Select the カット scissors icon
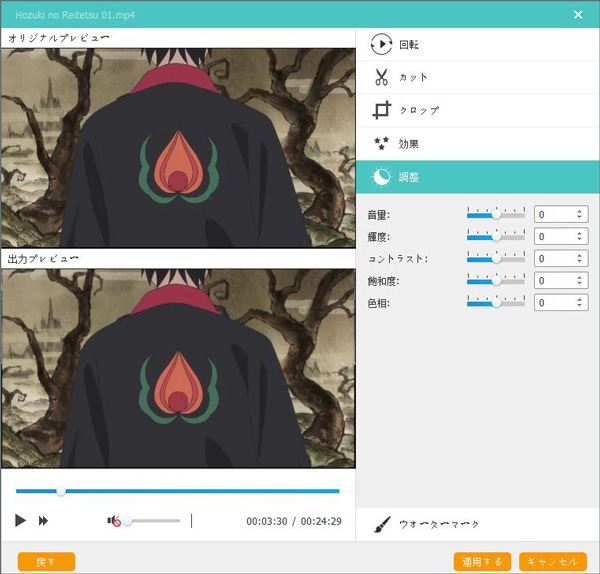 pyautogui.click(x=381, y=78)
